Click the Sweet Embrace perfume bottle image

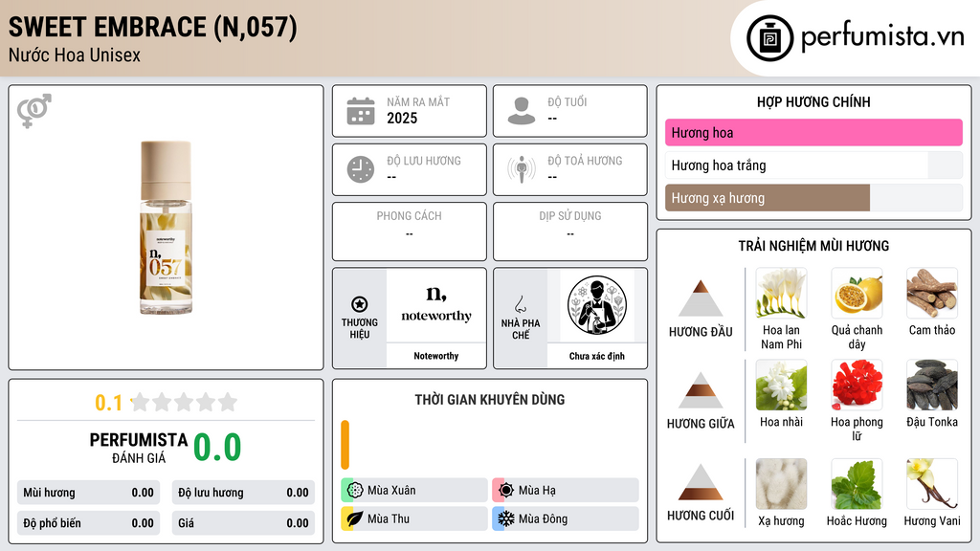166,228
